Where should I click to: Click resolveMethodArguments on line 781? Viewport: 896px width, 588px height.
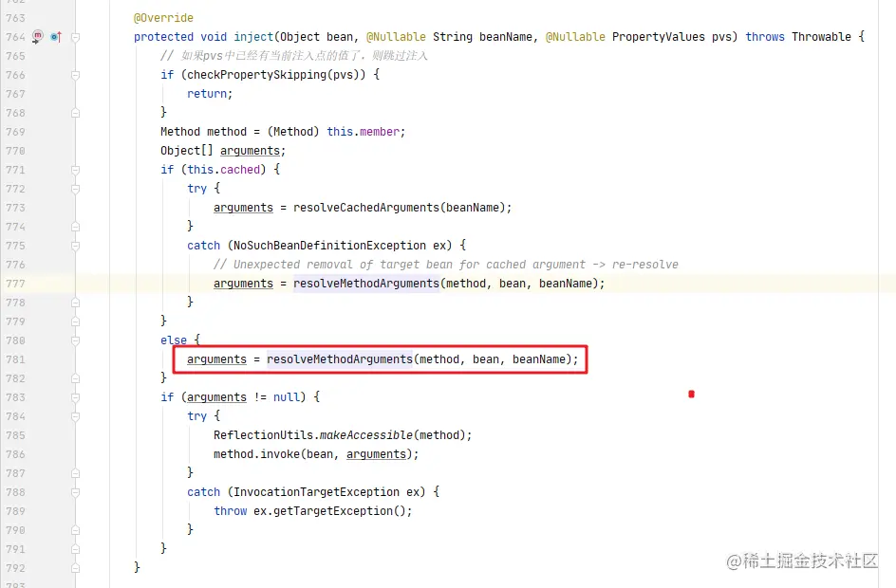coord(340,359)
